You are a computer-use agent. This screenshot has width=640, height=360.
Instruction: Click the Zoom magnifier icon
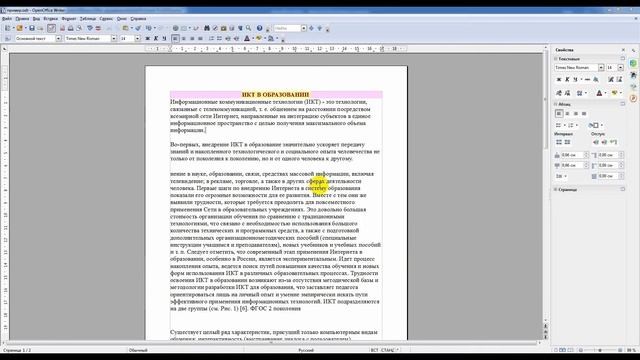pyautogui.click(x=248, y=28)
